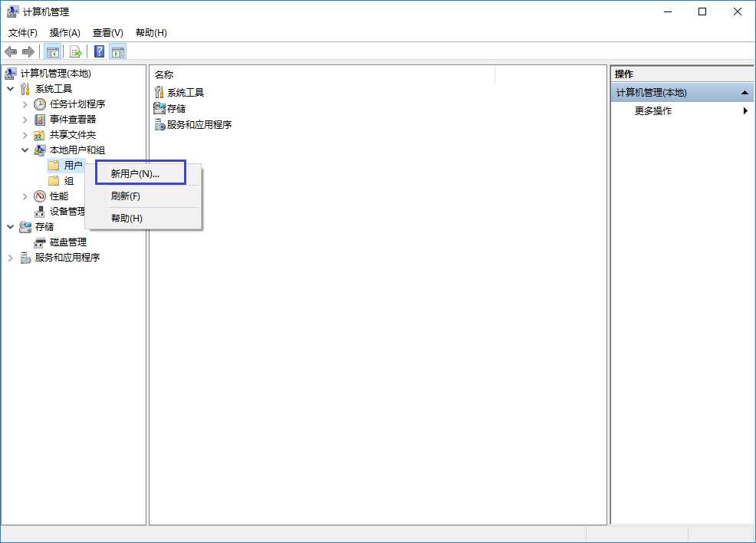This screenshot has height=543, width=756.
Task: Toggle the show/hide console tree icon
Action: (53, 51)
